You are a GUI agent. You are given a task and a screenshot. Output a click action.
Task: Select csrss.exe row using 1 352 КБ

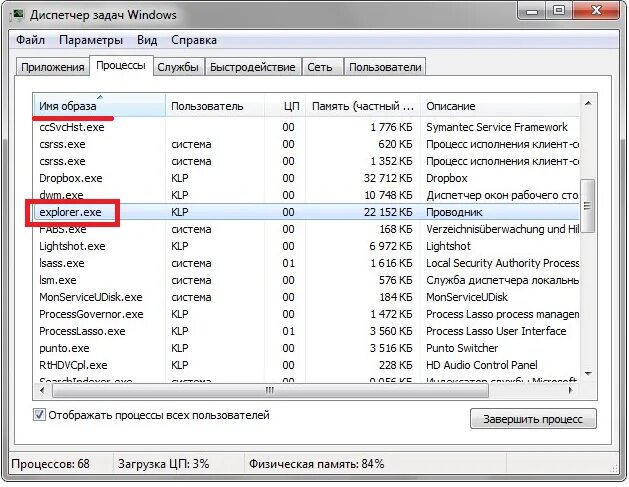(x=307, y=161)
